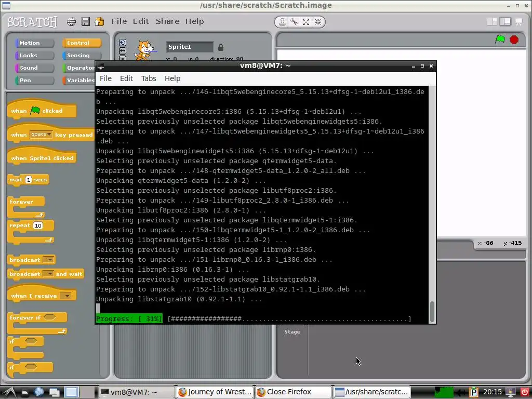Open Scratch Edit menu
The width and height of the screenshot is (532, 399).
(141, 21)
